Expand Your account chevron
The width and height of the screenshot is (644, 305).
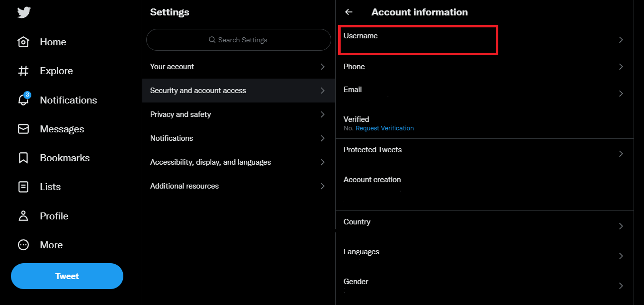tap(323, 67)
